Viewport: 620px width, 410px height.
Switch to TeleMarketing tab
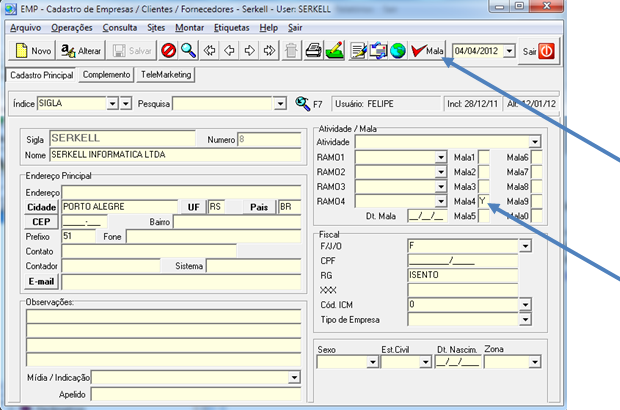(166, 75)
